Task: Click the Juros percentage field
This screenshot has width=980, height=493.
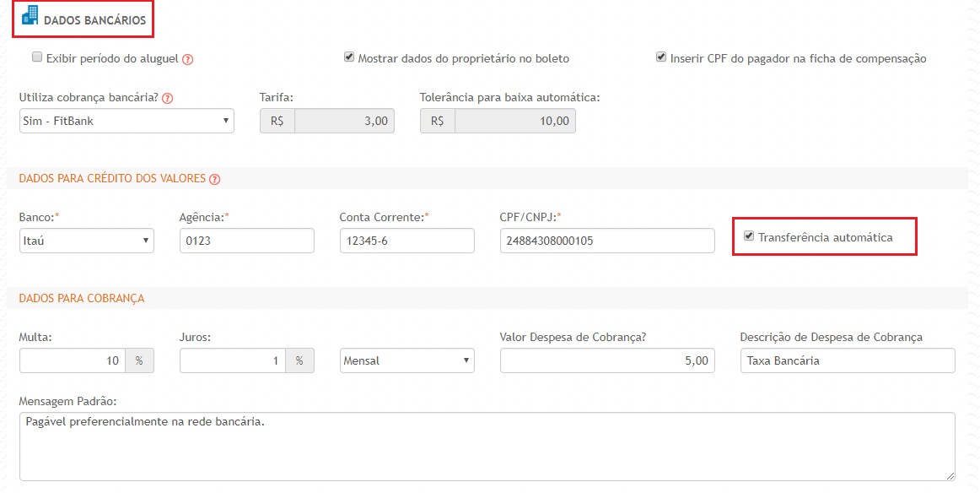Action: point(233,360)
